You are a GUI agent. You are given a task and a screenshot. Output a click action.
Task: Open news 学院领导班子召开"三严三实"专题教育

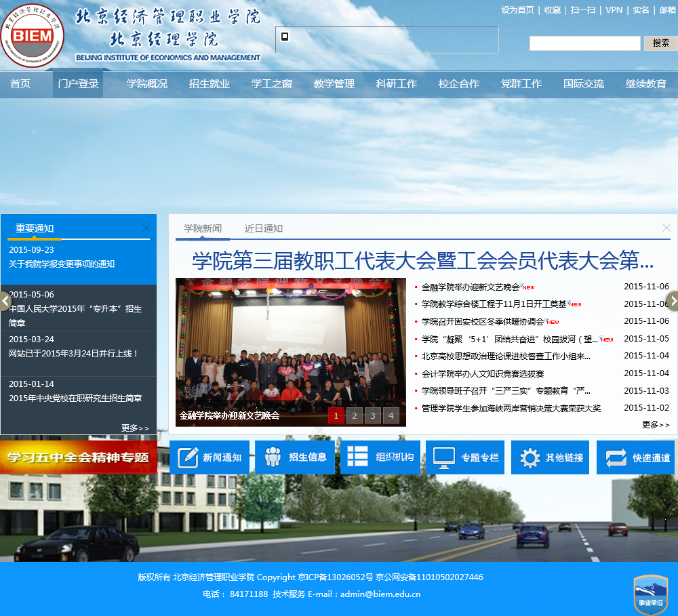506,391
